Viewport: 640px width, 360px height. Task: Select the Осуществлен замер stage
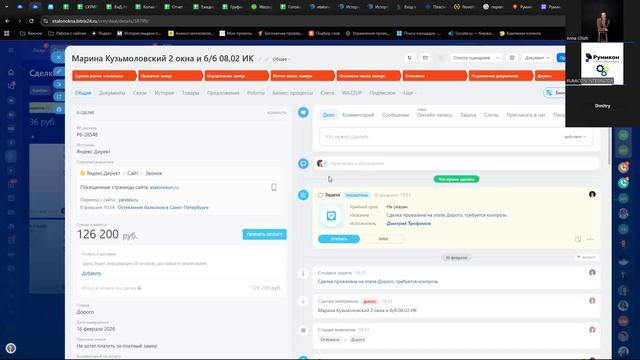click(x=237, y=76)
